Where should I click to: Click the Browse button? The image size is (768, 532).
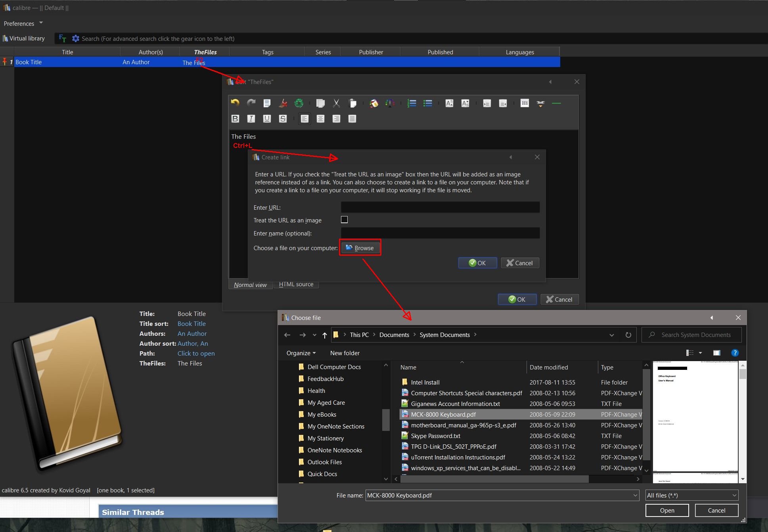click(x=360, y=248)
